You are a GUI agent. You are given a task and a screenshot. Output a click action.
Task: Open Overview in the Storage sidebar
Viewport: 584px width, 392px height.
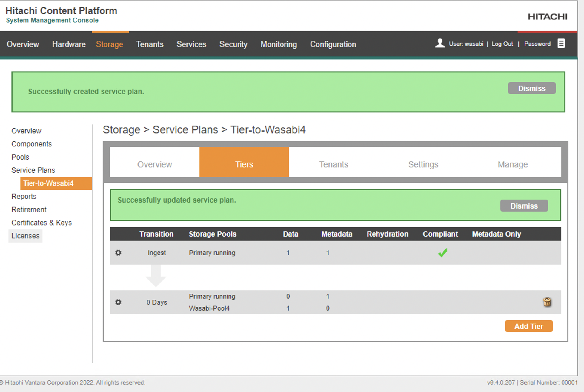[26, 131]
